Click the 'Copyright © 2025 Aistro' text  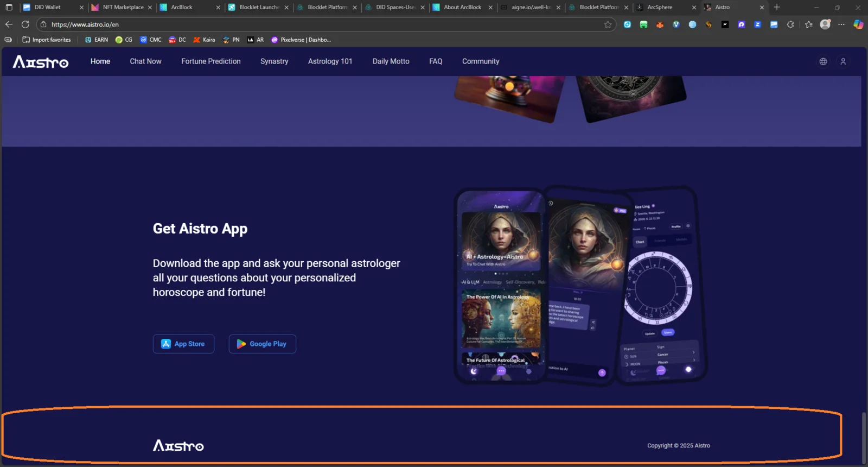click(x=678, y=446)
